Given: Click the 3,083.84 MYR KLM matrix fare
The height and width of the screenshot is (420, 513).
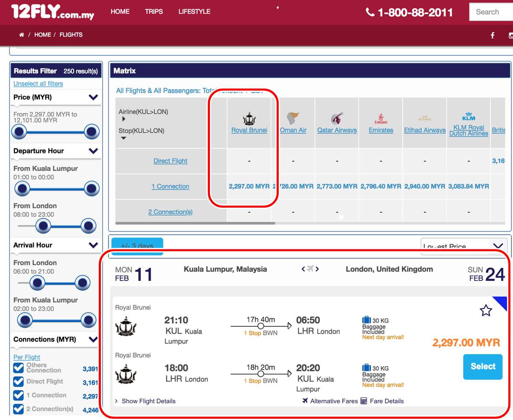Looking at the screenshot, I should [x=469, y=186].
